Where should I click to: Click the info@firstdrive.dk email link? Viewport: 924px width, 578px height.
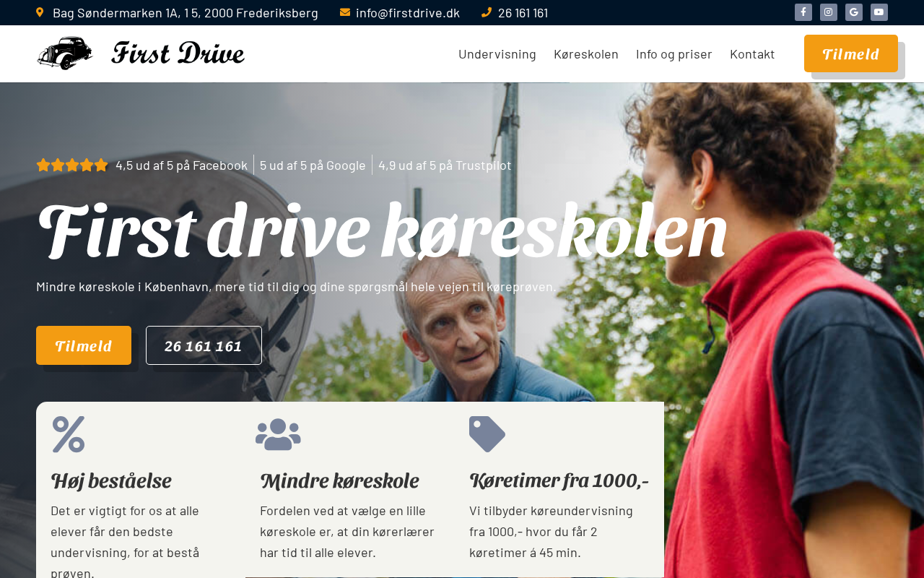(408, 12)
